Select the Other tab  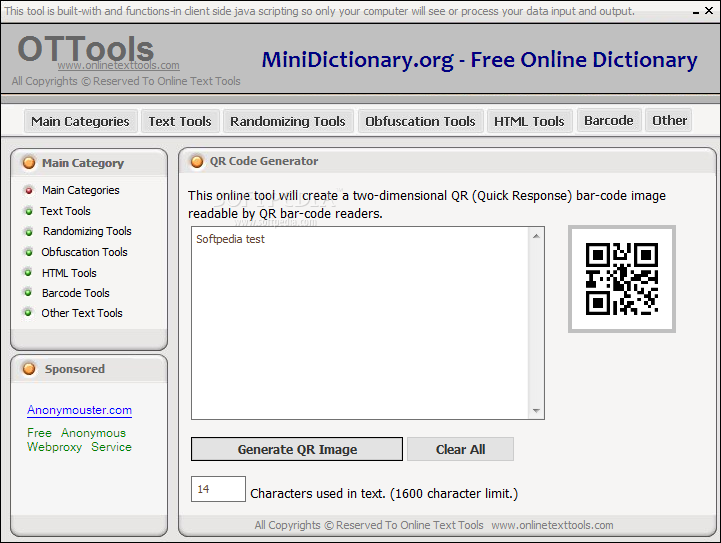[670, 120]
